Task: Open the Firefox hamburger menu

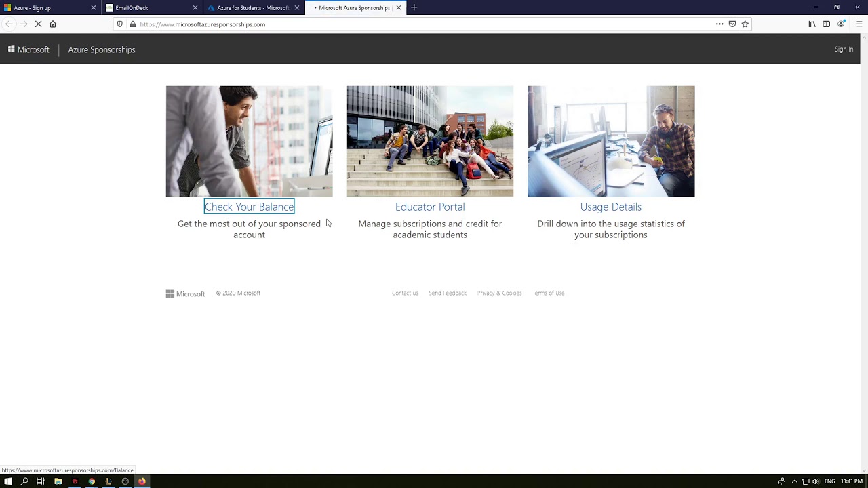Action: point(859,24)
